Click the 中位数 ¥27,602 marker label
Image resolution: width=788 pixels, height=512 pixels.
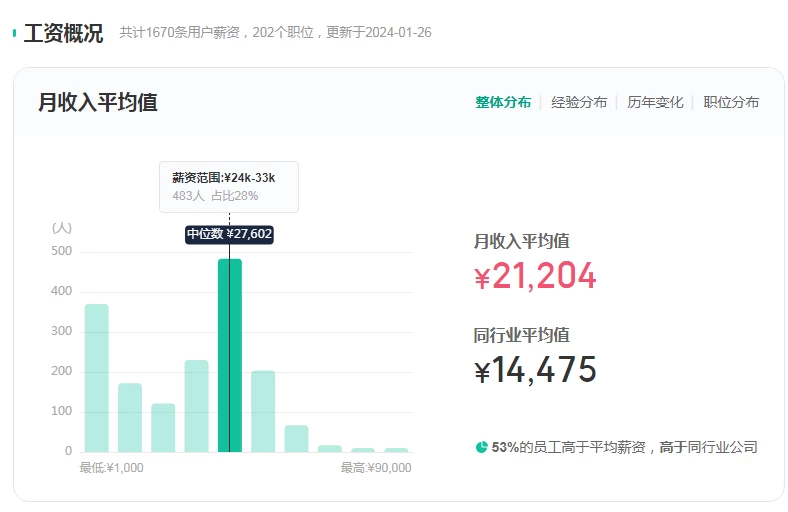[229, 234]
